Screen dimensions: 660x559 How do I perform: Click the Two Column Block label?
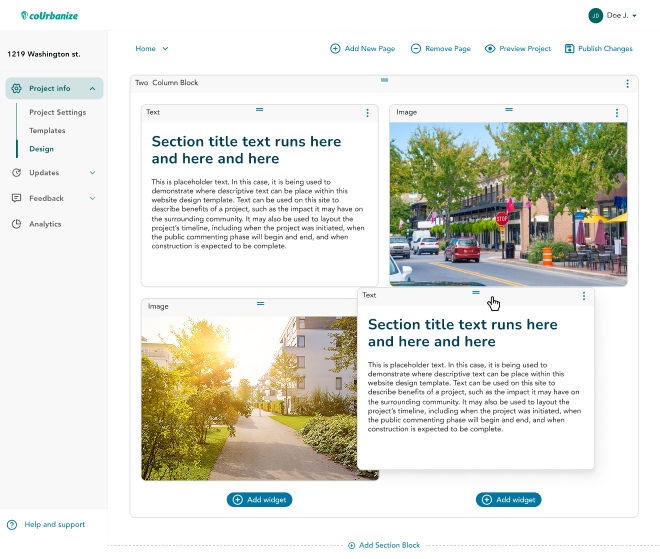pos(167,83)
